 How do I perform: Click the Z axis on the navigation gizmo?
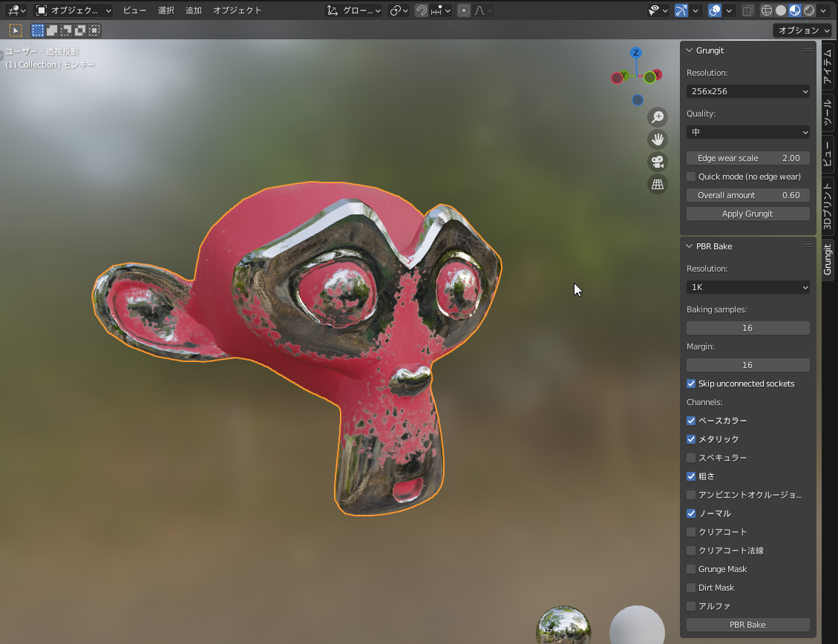click(635, 53)
